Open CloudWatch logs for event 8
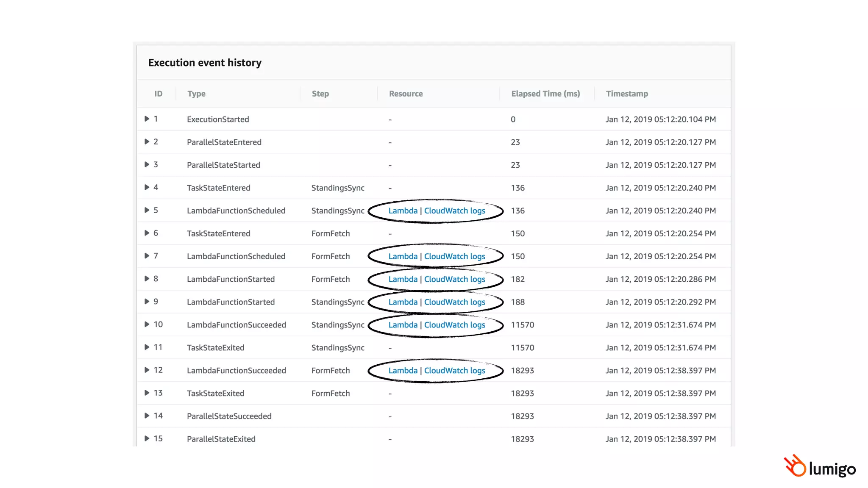This screenshot has width=868, height=488. (x=454, y=279)
